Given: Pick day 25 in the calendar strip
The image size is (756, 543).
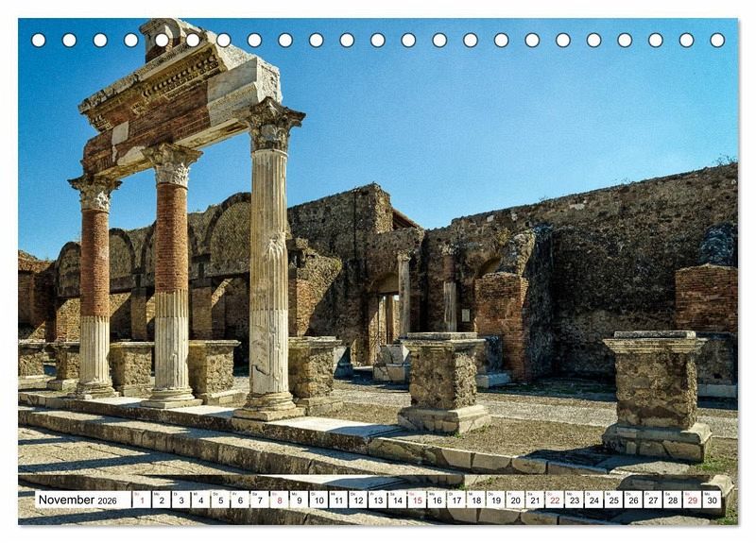Looking at the screenshot, I should 613,500.
